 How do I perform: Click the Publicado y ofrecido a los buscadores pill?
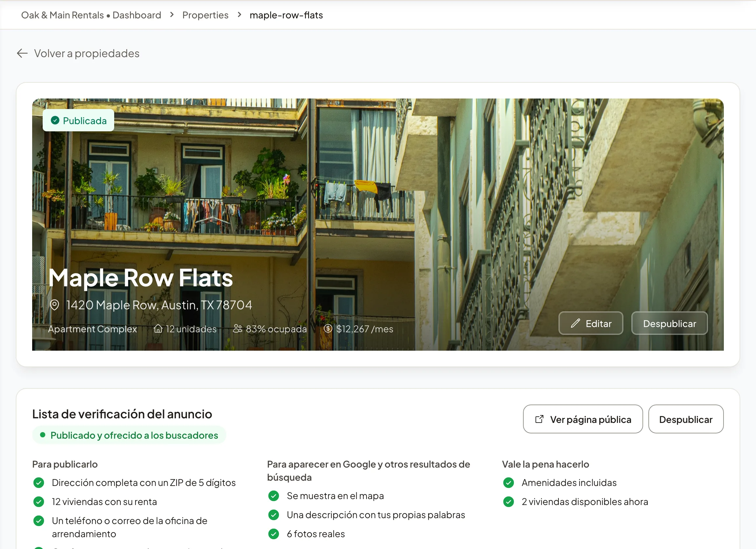point(129,435)
